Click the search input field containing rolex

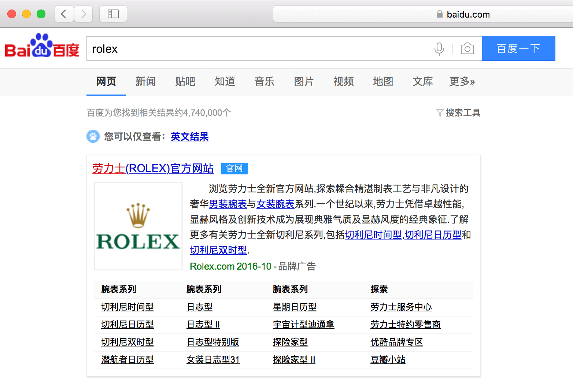256,49
